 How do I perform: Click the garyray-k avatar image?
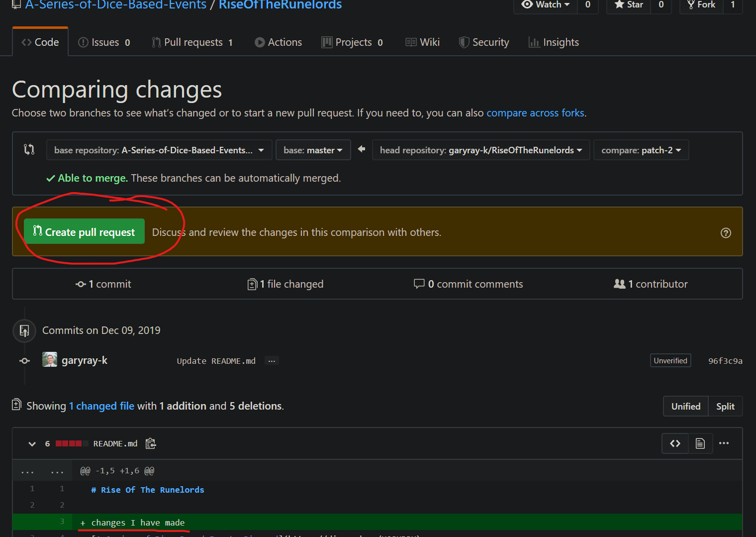[50, 359]
